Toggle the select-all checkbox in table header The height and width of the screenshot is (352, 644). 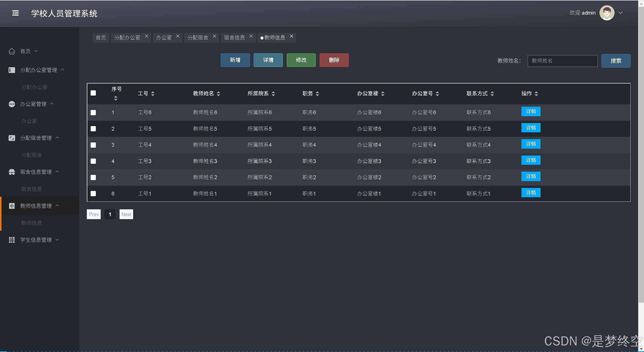[x=93, y=93]
